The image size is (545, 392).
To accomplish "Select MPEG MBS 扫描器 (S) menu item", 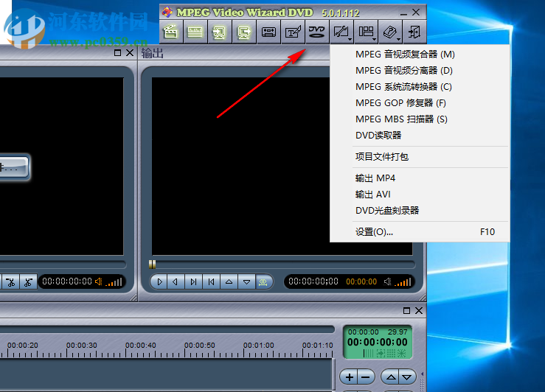I will click(x=420, y=119).
